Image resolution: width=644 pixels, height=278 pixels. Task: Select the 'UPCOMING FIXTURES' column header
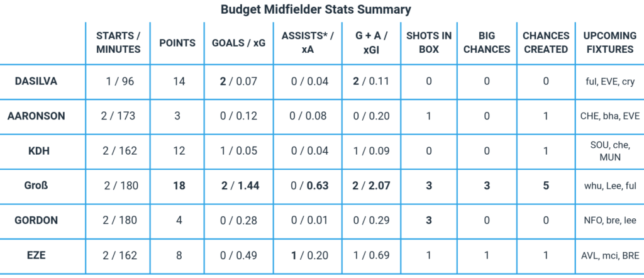(608, 42)
